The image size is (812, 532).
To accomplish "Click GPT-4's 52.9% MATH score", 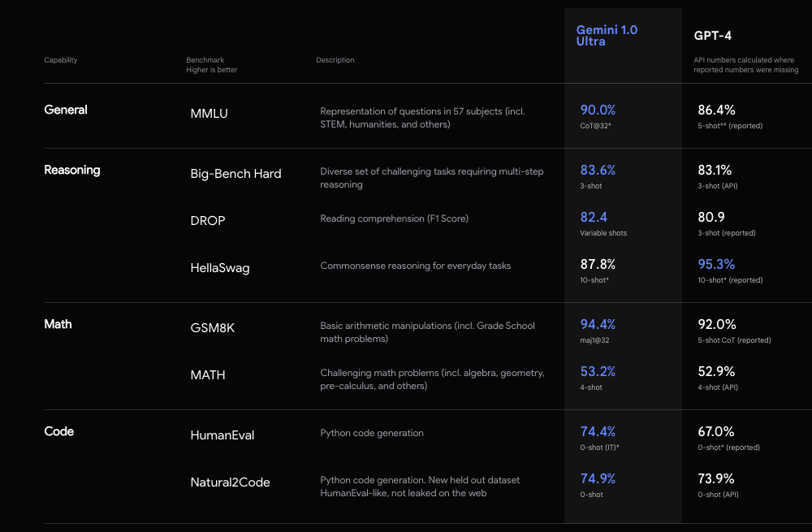I will pos(716,371).
